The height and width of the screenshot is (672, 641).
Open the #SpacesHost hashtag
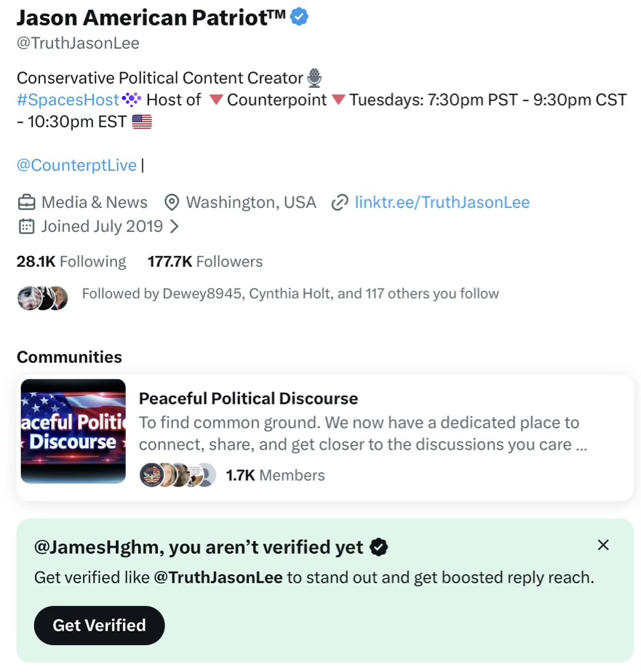coord(68,100)
